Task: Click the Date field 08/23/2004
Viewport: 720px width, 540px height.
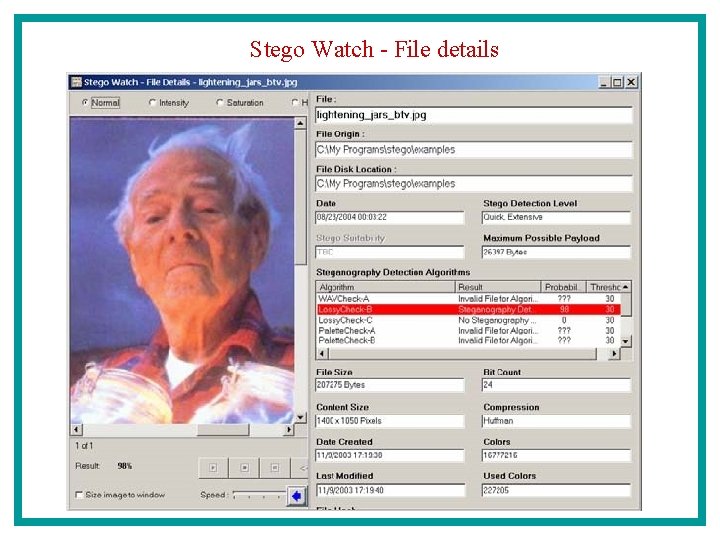Action: click(x=390, y=217)
